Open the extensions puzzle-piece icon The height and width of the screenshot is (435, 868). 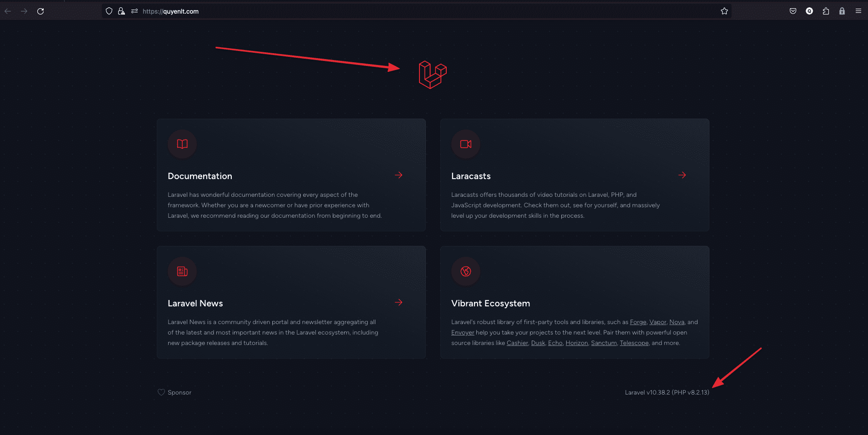point(826,11)
